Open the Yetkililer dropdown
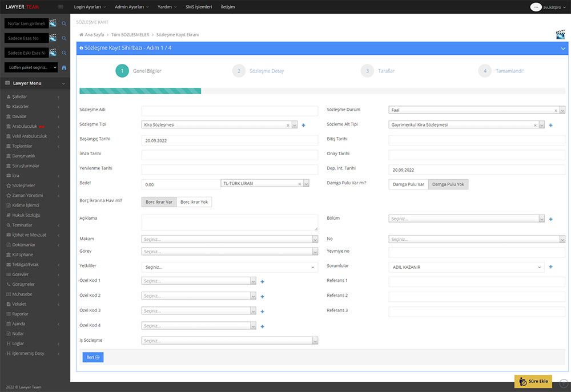Viewport: 571px width, 392px height. click(x=230, y=267)
